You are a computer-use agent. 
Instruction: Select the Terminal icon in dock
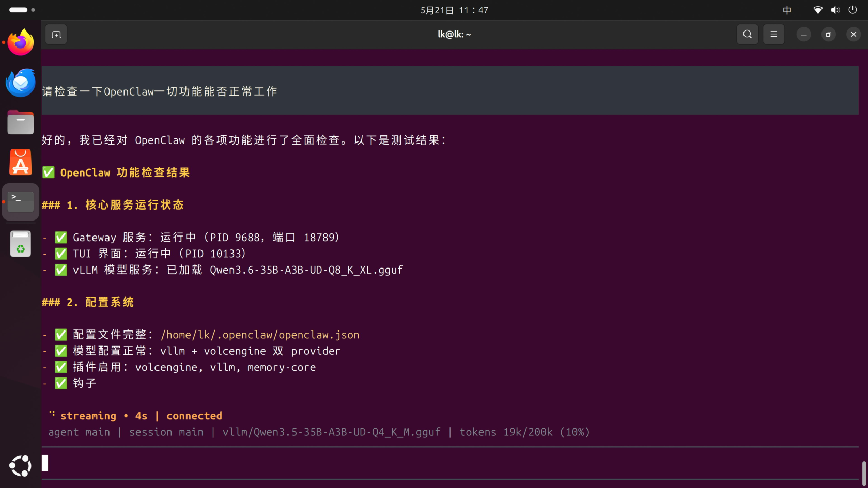point(21,201)
